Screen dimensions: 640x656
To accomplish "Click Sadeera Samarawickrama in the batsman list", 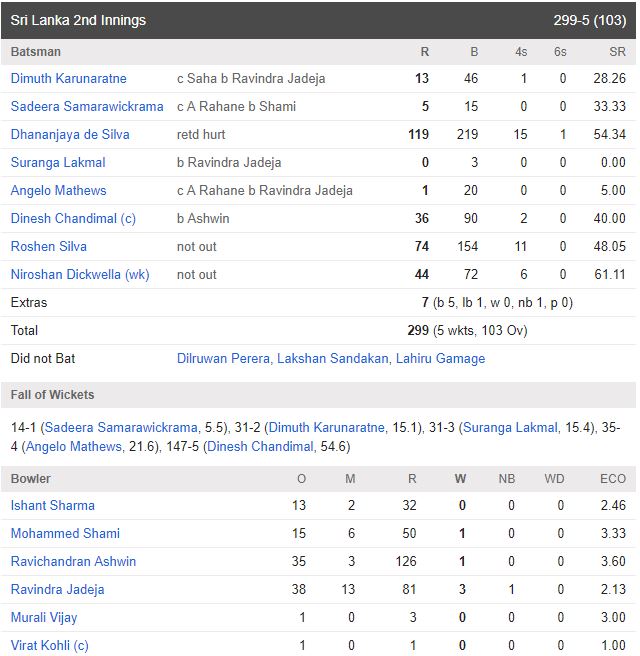I will tap(87, 106).
